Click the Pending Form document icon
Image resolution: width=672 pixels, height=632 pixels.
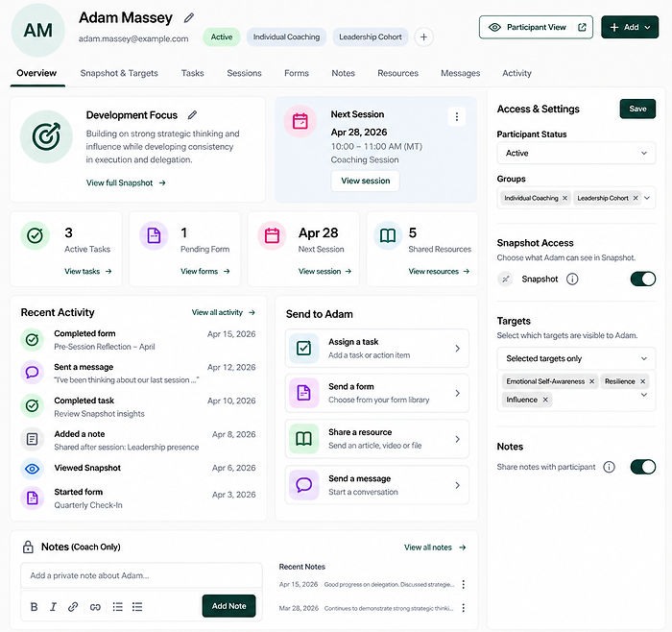tap(154, 235)
